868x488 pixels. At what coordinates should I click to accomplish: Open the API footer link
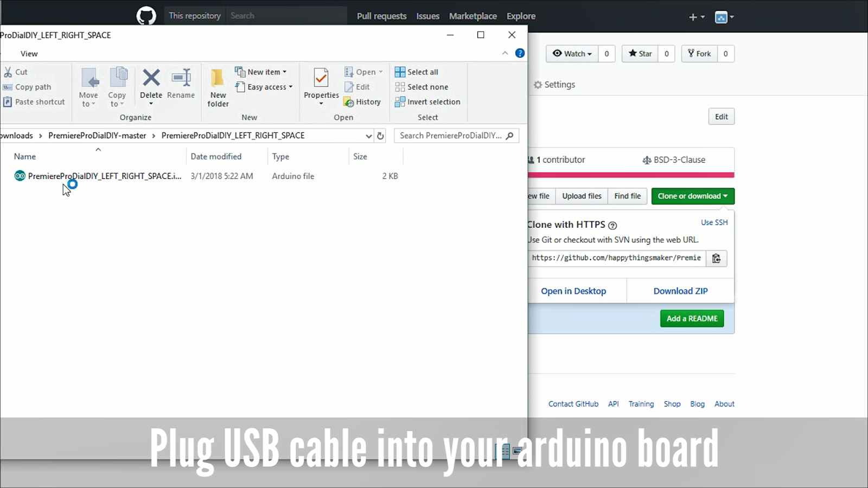click(614, 404)
